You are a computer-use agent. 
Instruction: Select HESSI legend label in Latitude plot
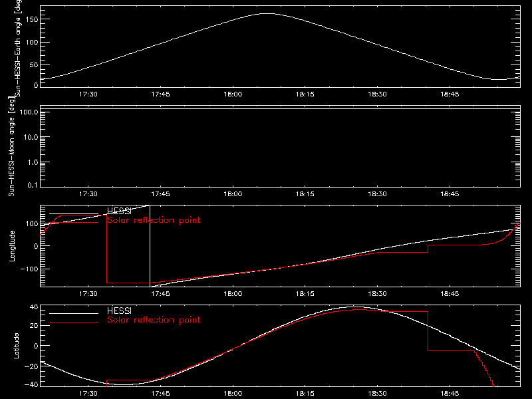pyautogui.click(x=119, y=311)
